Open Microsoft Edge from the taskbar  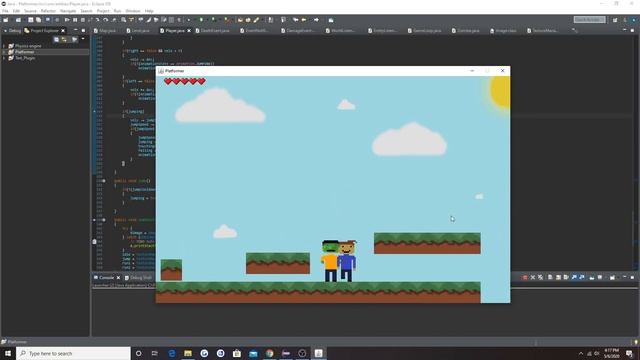(171, 353)
